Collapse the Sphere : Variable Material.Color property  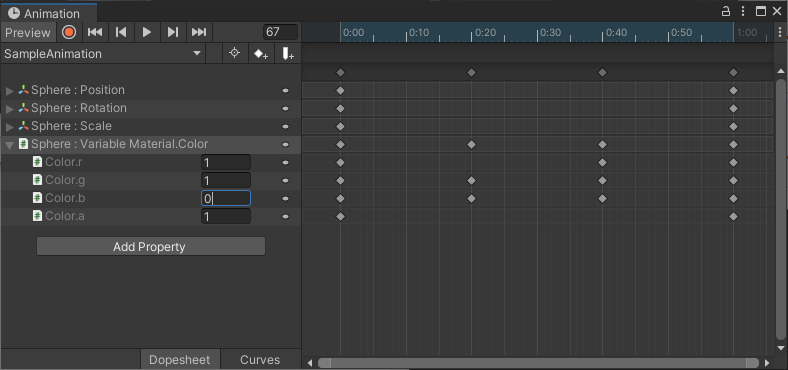(x=10, y=145)
